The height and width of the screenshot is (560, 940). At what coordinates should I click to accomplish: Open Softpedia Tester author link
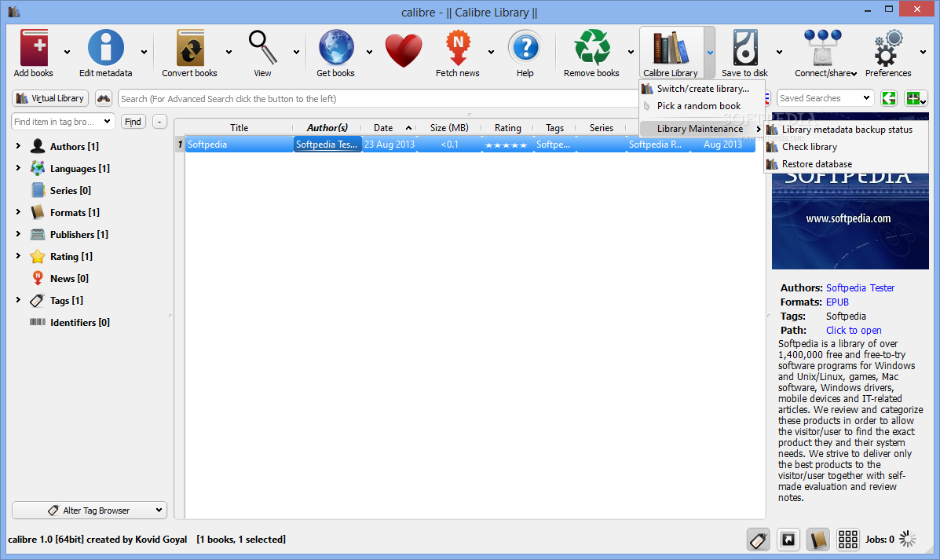point(860,287)
